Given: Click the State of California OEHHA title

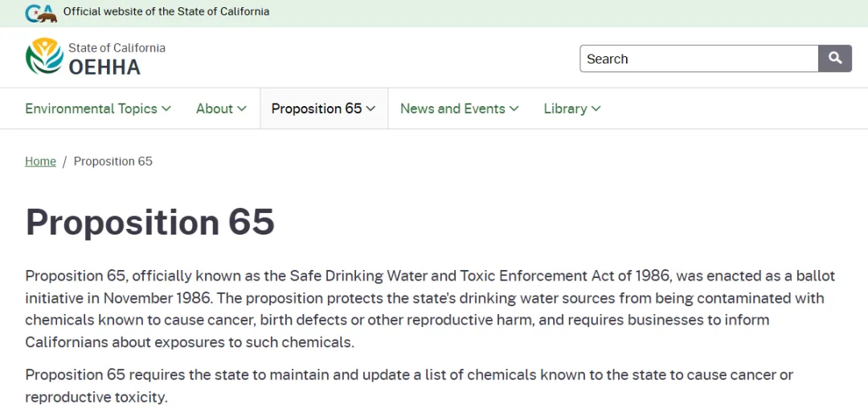Looking at the screenshot, I should click(x=116, y=59).
